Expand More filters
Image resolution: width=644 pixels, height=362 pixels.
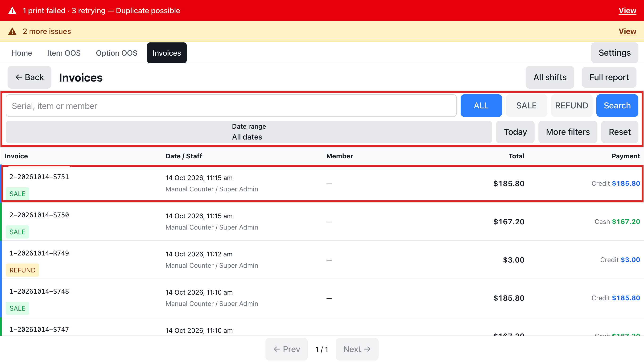coord(568,132)
